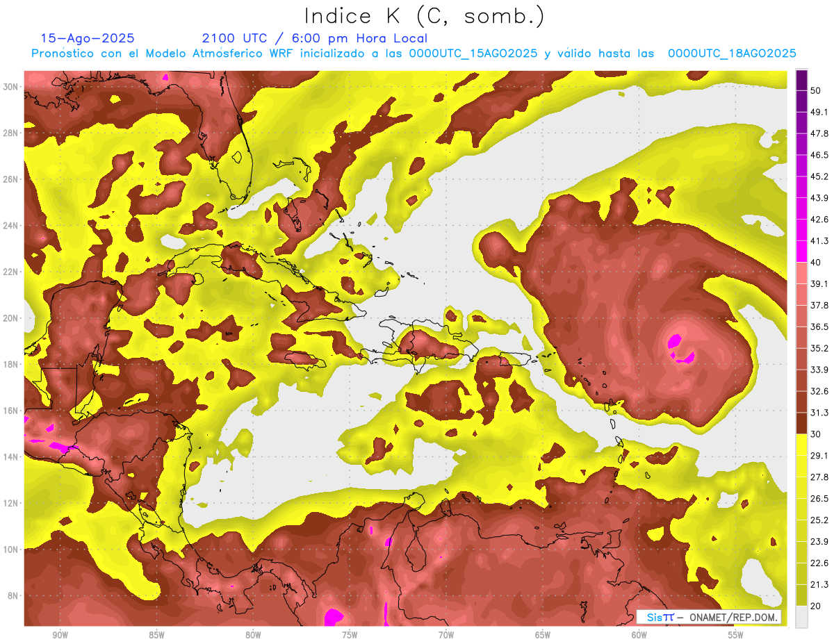Image resolution: width=834 pixels, height=644 pixels.
Task: Click the colorbar value 30
Action: 816,434
